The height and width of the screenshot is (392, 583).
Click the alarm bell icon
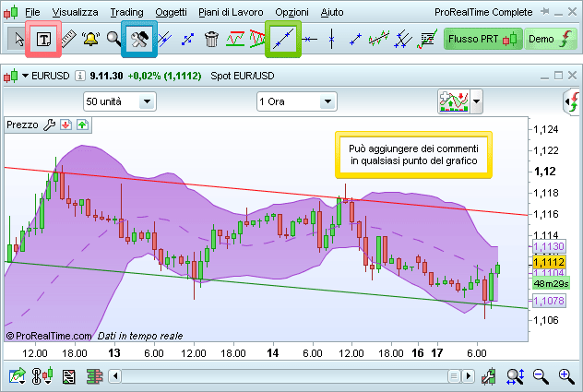[x=90, y=39]
